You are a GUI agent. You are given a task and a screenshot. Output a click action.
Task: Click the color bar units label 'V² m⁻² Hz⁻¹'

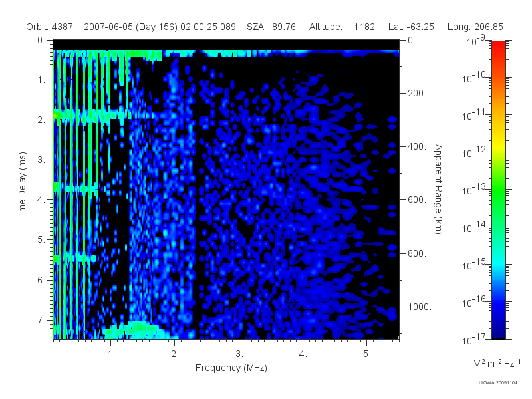pos(497,363)
